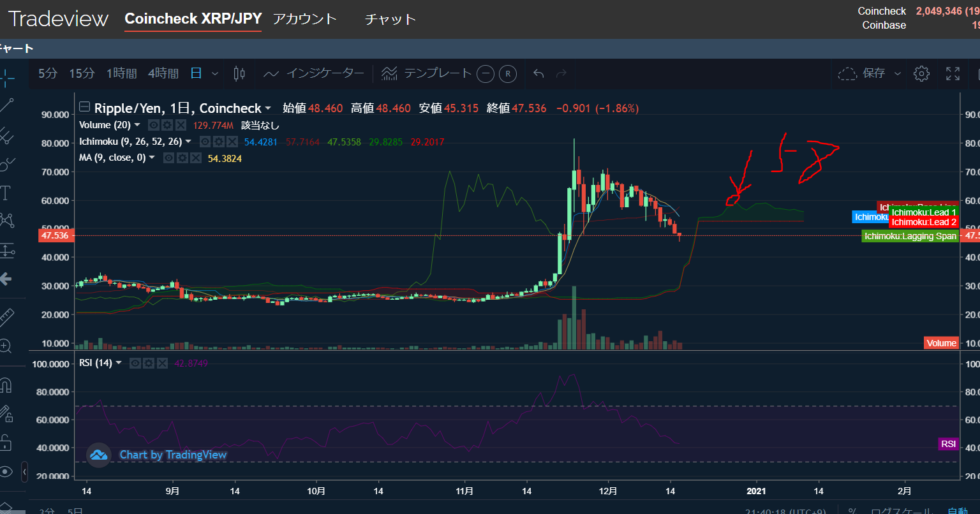Click the Volume price-scale label
Viewport: 980px width, 514px height.
coord(941,343)
